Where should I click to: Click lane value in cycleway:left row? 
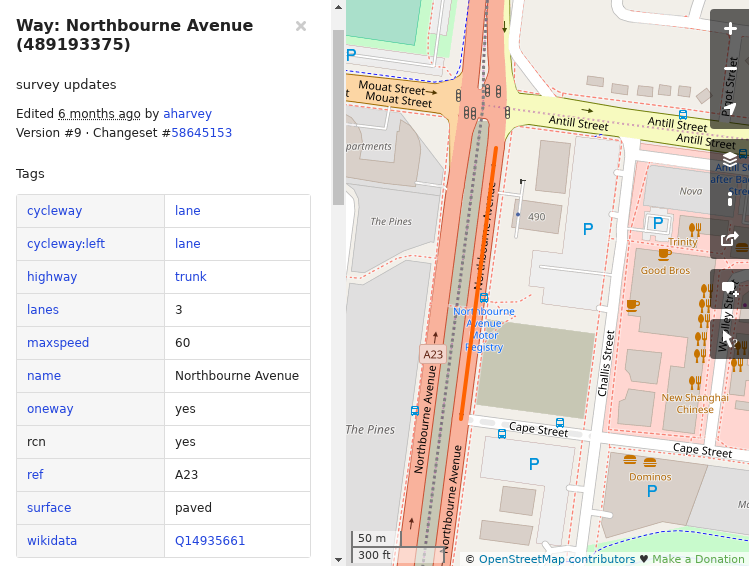188,244
